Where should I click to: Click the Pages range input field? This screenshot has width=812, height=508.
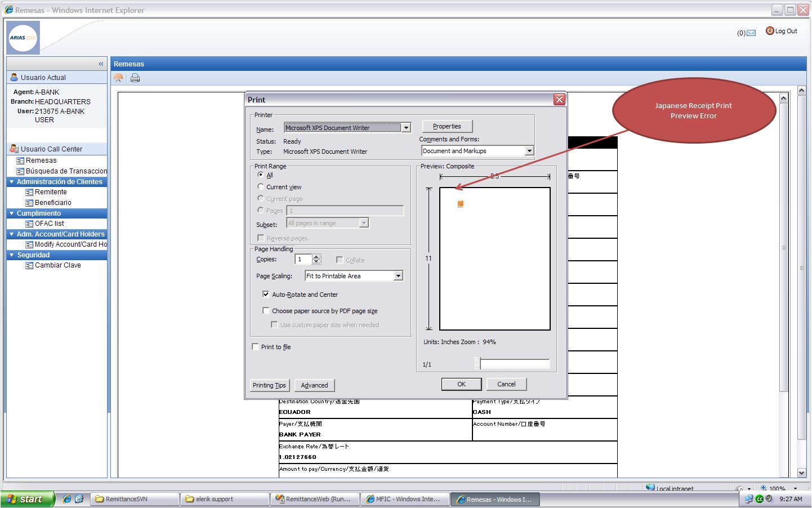[x=345, y=211]
